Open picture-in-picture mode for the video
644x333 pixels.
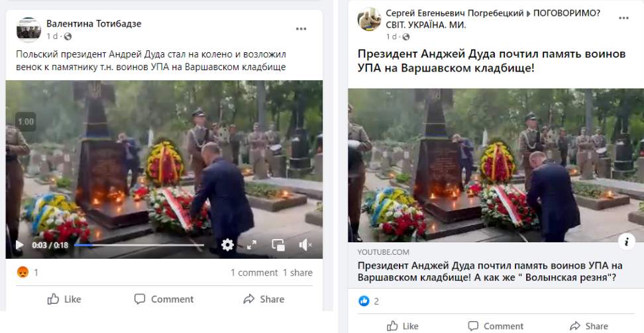(278, 245)
